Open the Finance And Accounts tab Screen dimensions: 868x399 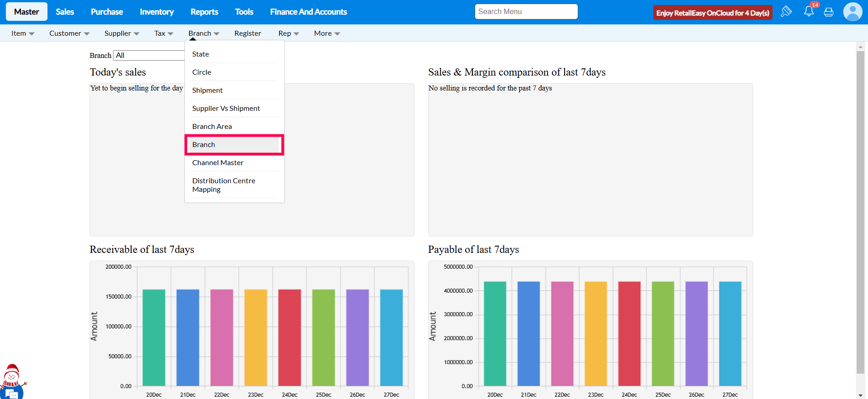[308, 12]
